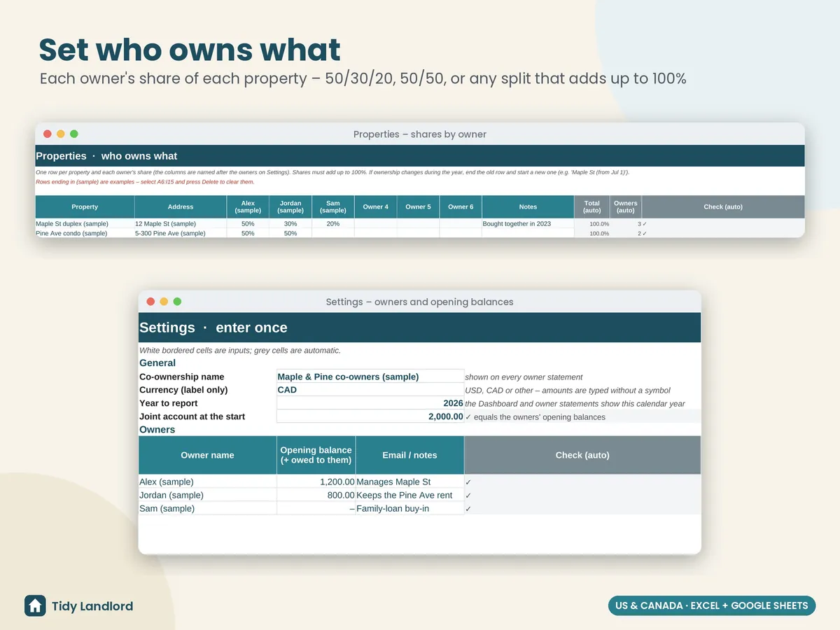Click the yellow minimize dot on Settings window
Image resolution: width=840 pixels, height=630 pixels.
point(164,302)
